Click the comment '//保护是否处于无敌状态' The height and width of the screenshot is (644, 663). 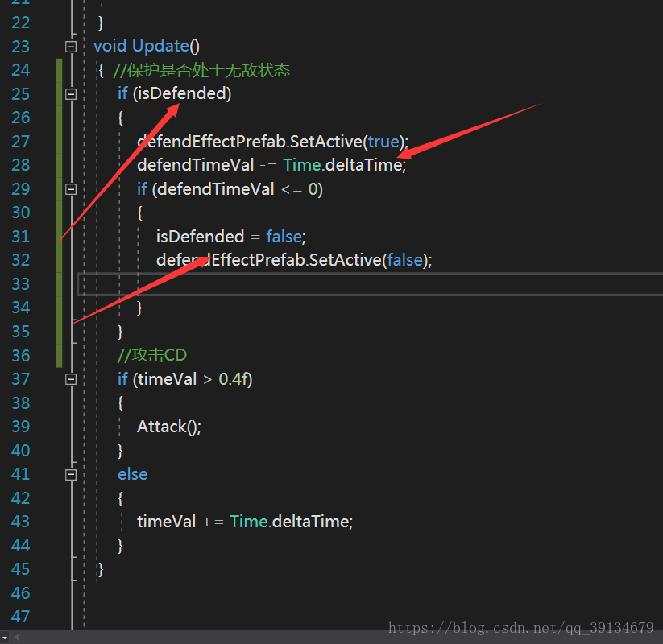pos(201,70)
